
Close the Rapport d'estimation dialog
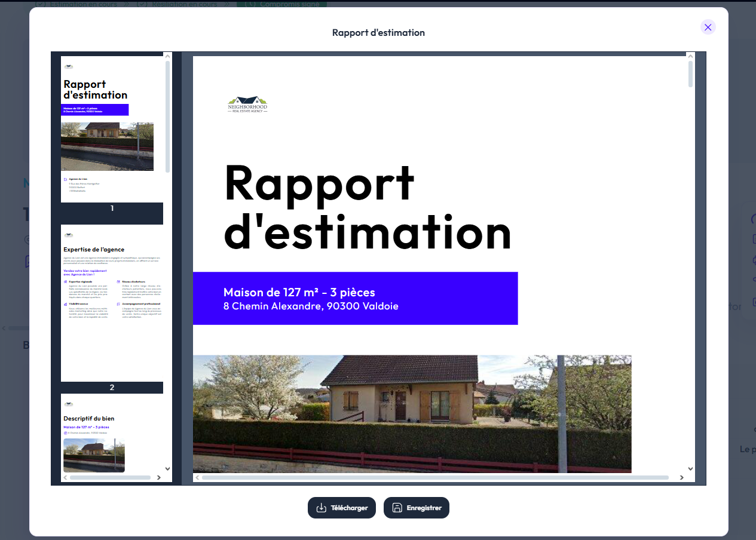708,27
